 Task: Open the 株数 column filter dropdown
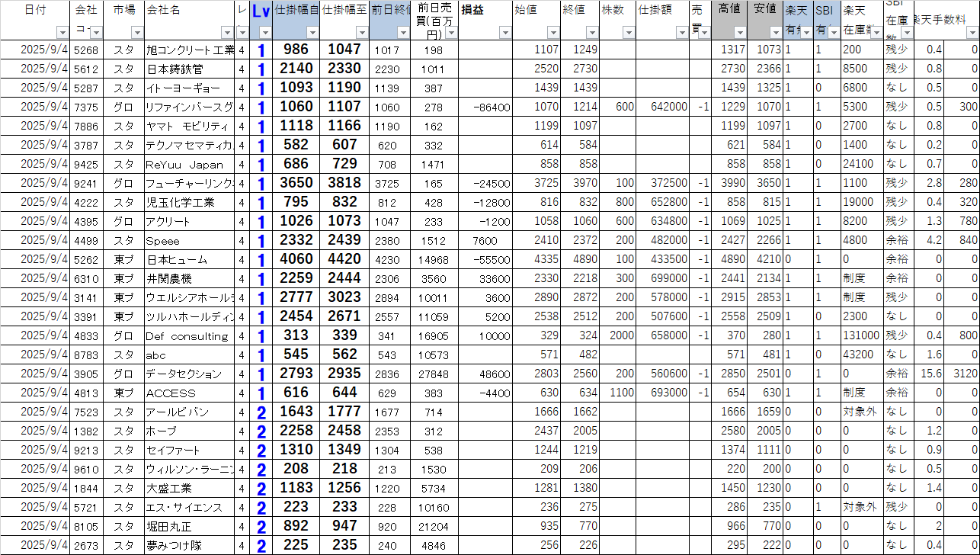tap(629, 33)
